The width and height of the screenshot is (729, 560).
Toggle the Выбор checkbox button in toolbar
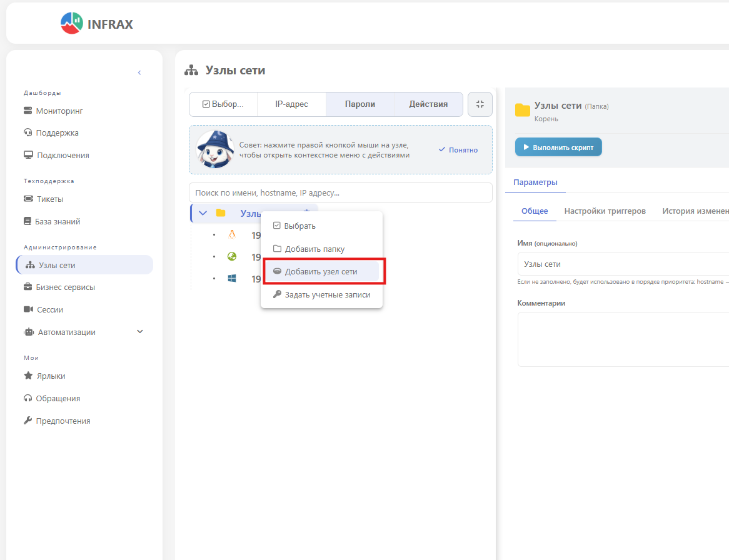[223, 104]
